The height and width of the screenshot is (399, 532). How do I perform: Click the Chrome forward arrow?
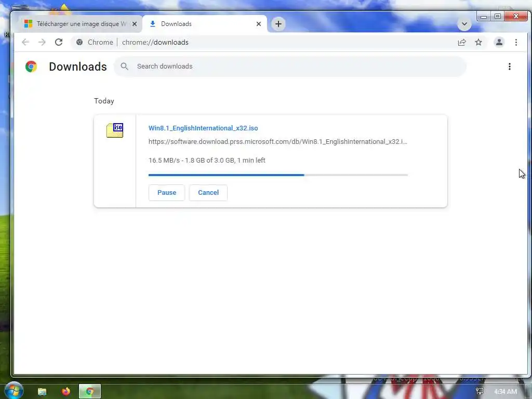click(x=42, y=42)
